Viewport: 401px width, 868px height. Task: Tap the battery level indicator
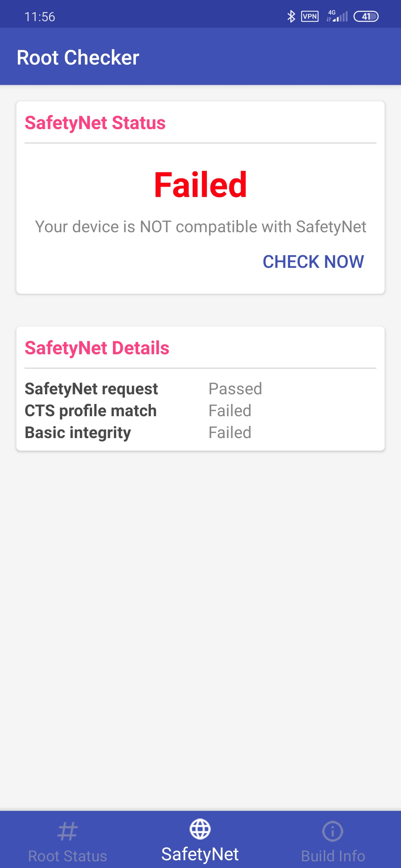pos(366,16)
